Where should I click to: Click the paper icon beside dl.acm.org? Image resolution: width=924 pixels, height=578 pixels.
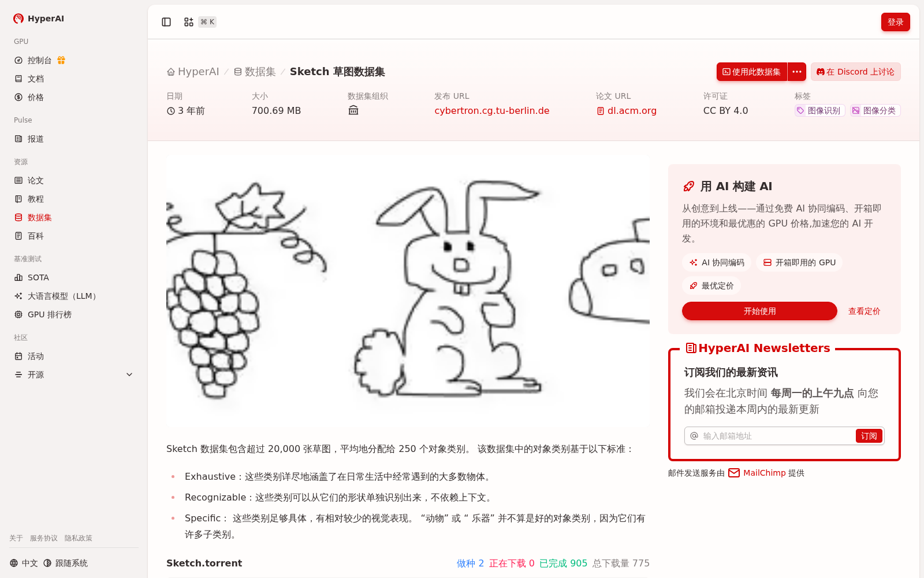[601, 111]
